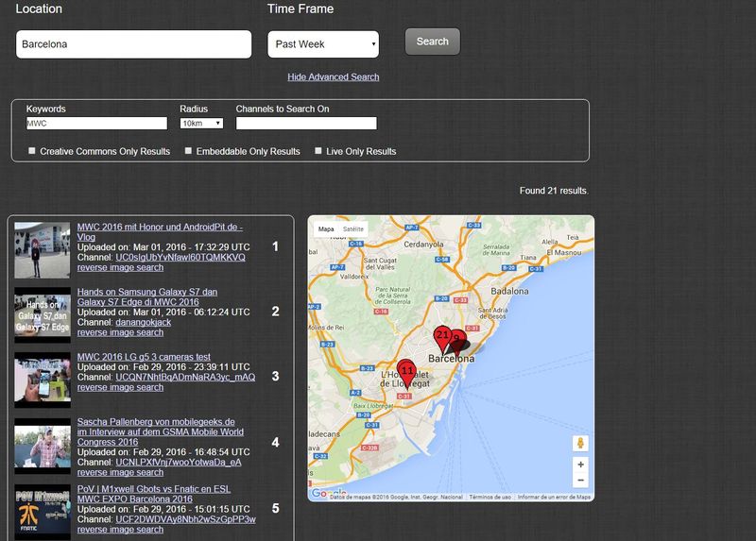Switch map to Mapa view
This screenshot has width=756, height=541.
pos(326,229)
